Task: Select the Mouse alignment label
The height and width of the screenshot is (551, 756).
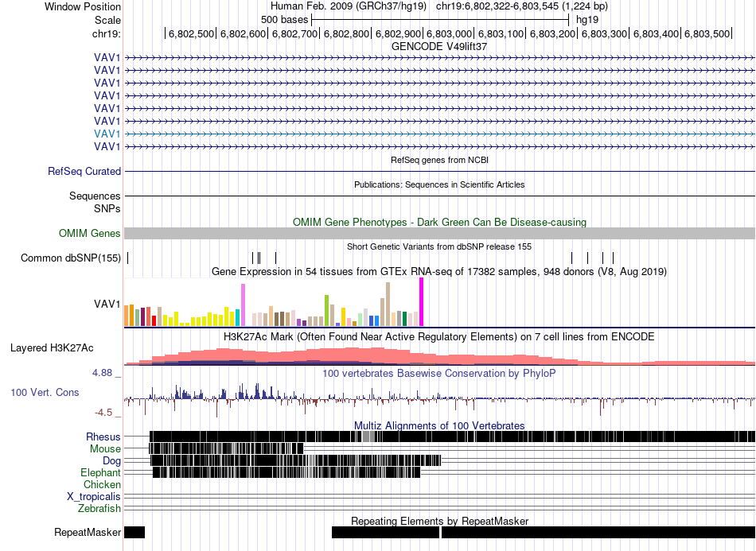Action: click(x=105, y=449)
